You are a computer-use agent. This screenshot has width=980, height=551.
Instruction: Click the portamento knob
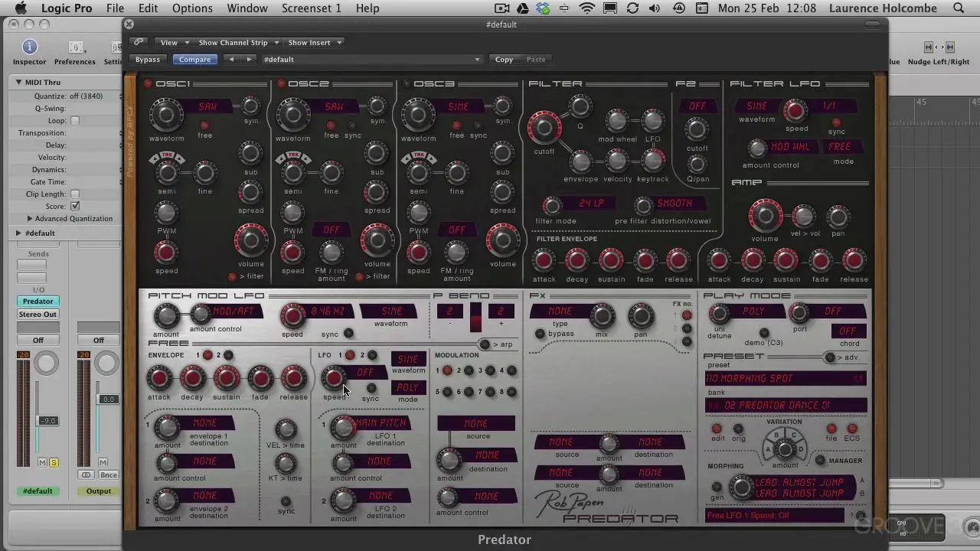pos(799,312)
